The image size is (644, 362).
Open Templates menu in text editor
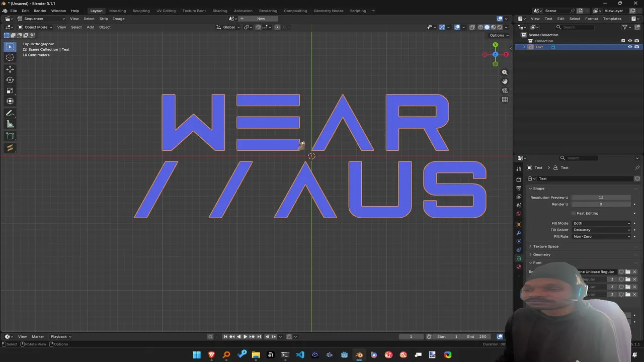point(612,19)
